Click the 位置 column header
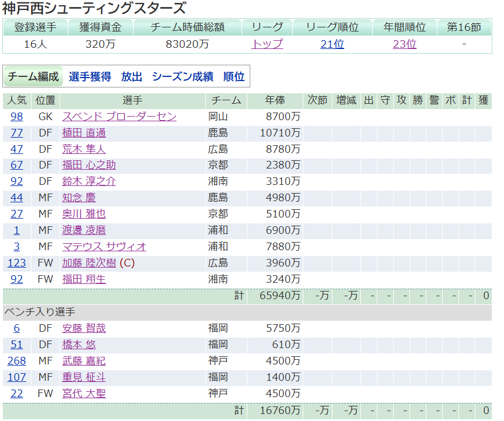This screenshot has width=504, height=421. coord(45,101)
